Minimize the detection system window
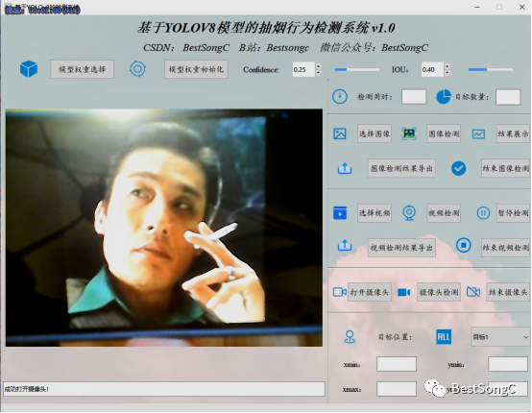 click(477, 7)
